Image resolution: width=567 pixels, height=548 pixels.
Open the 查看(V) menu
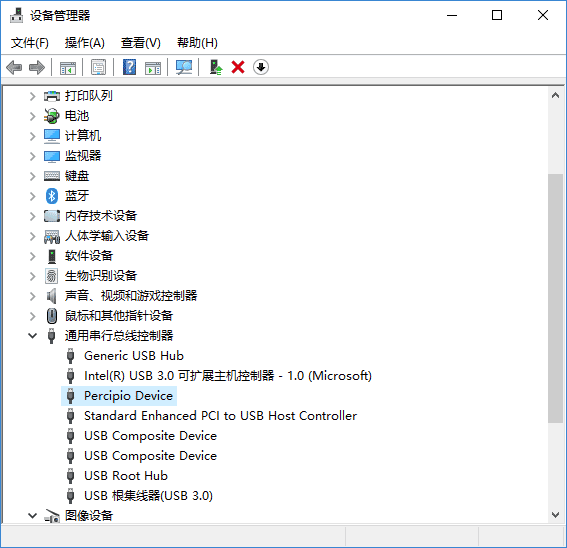141,43
